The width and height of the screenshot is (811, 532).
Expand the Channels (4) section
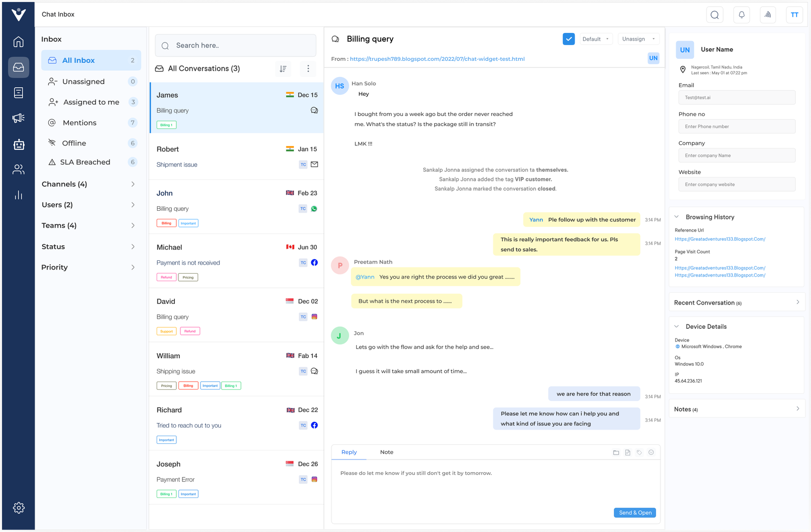89,184
